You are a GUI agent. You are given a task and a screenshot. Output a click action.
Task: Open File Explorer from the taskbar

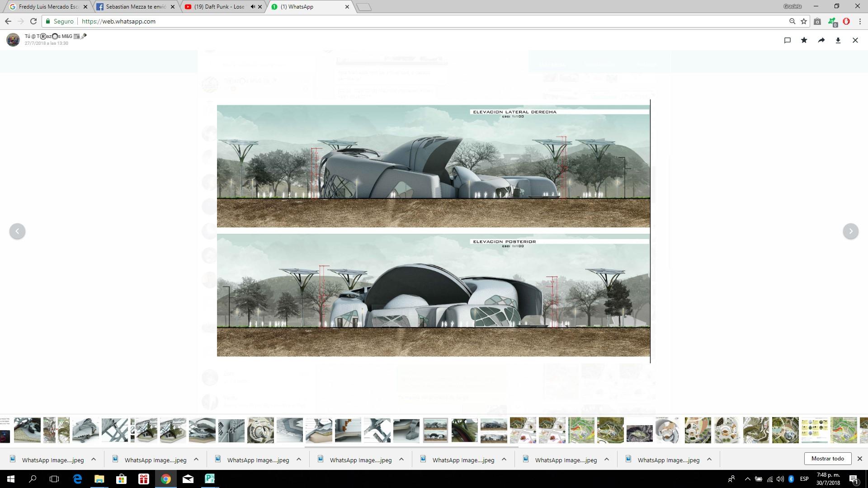tap(99, 479)
